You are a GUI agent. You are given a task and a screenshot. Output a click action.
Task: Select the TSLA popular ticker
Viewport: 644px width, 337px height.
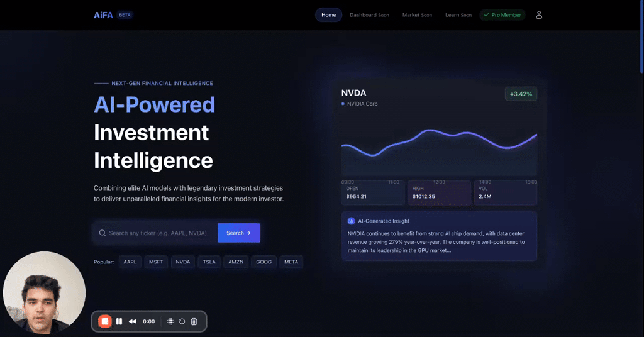(209, 262)
